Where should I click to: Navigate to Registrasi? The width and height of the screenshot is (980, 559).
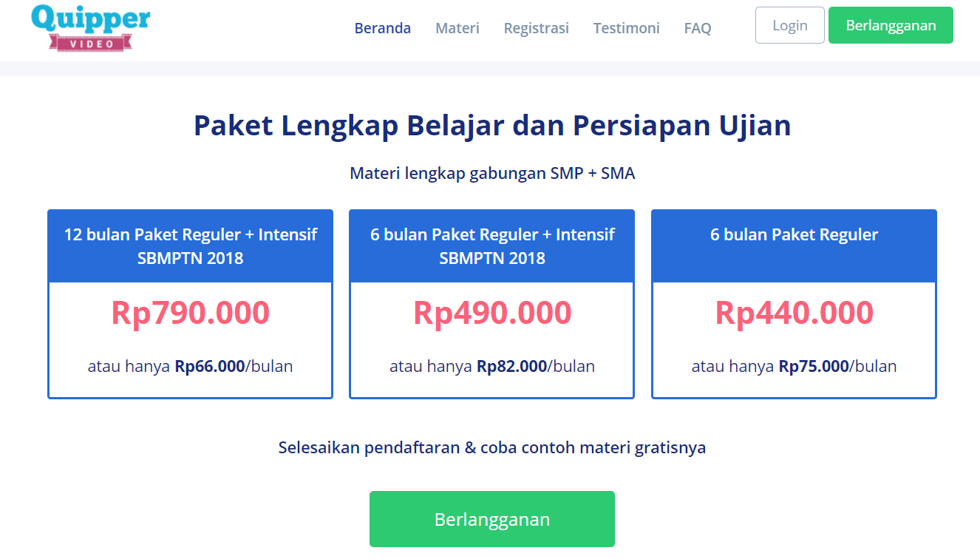click(x=536, y=28)
